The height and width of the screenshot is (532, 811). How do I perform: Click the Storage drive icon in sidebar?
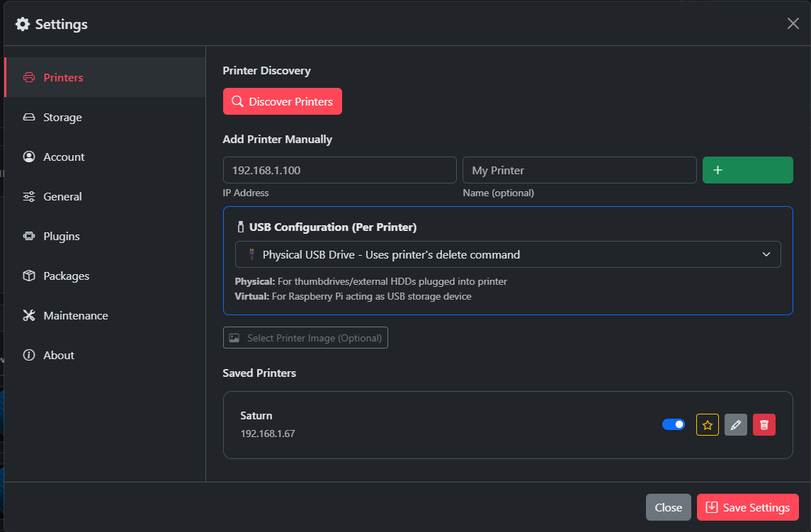pos(29,118)
